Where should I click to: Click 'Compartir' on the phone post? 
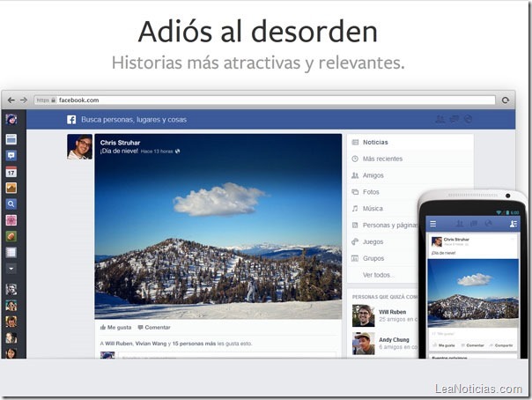[501, 345]
